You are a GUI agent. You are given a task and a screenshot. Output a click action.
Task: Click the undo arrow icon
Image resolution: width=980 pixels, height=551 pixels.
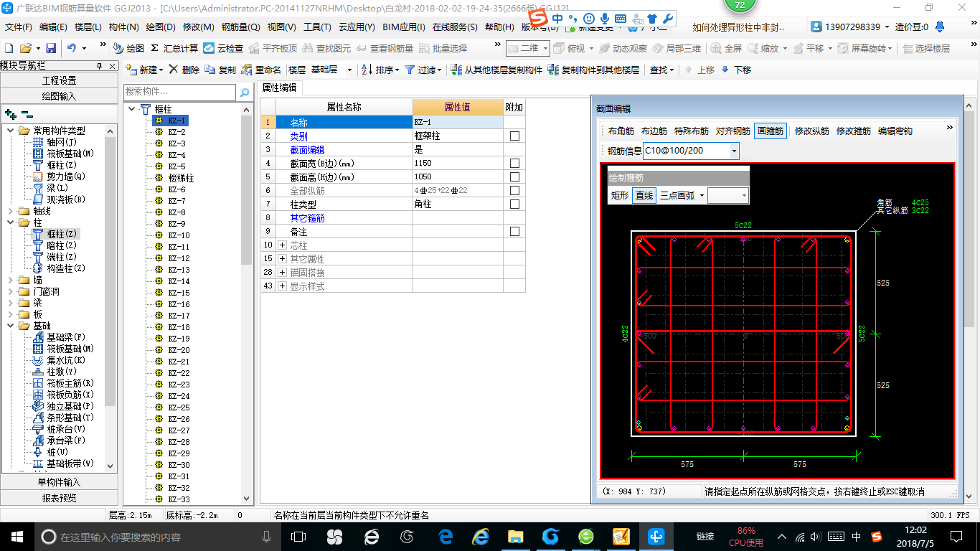72,48
